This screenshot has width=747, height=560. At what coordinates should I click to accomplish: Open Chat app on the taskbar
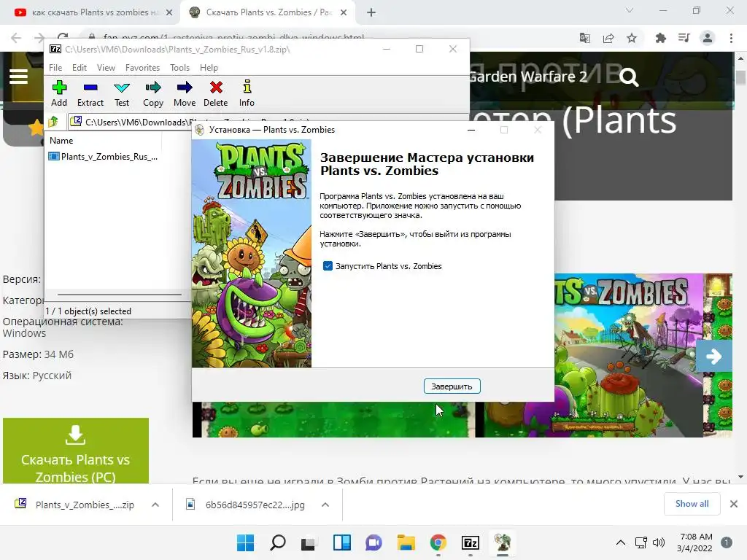coord(374,542)
